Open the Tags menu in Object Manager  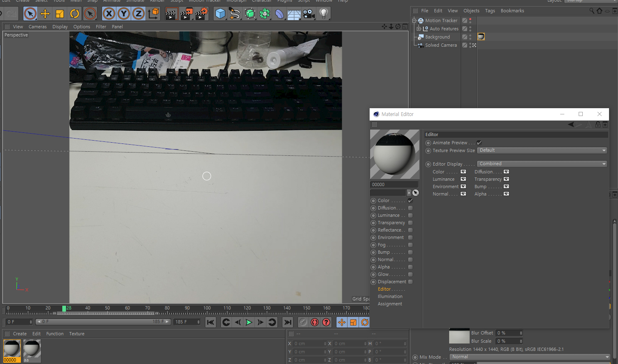(x=490, y=11)
